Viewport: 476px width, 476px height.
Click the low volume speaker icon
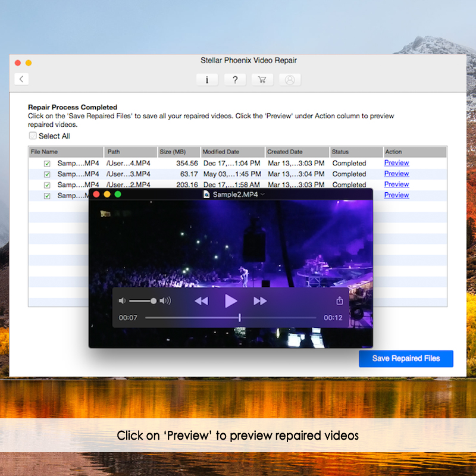tap(122, 301)
